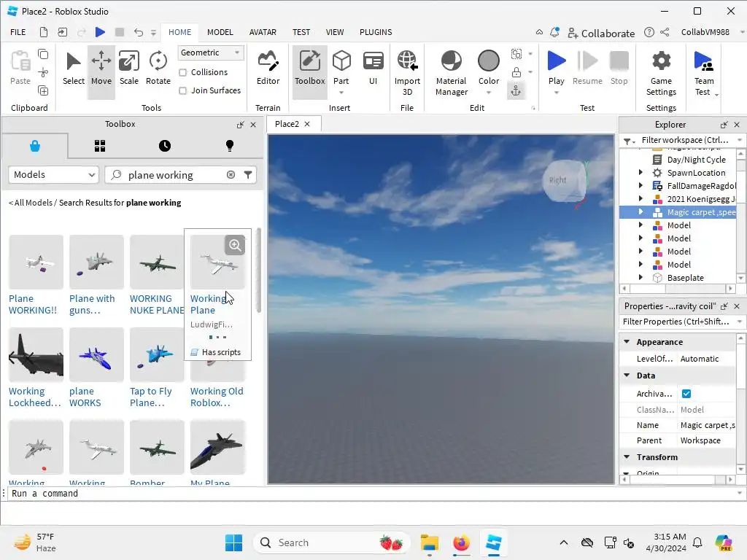Image resolution: width=747 pixels, height=560 pixels.
Task: Click the notifications bell with badge
Action: click(554, 32)
